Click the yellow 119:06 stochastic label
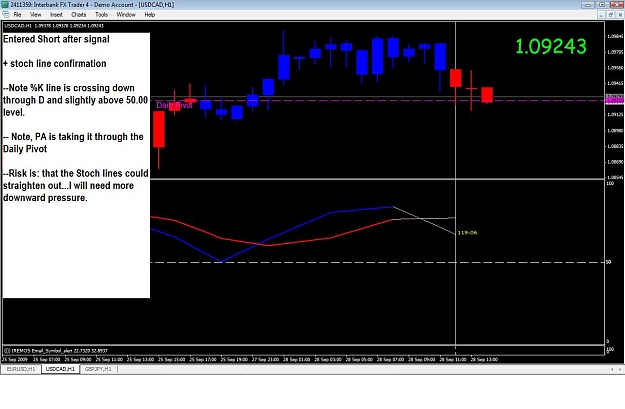 [467, 232]
